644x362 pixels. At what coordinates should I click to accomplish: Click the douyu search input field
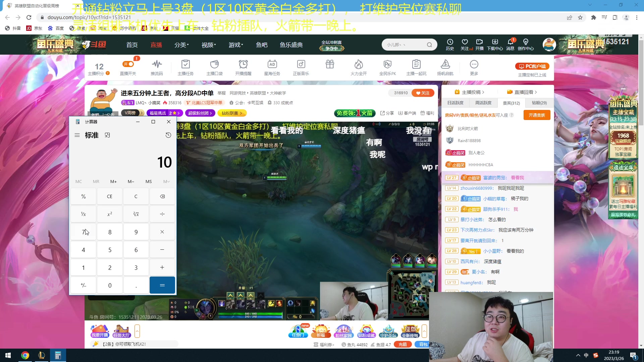404,45
